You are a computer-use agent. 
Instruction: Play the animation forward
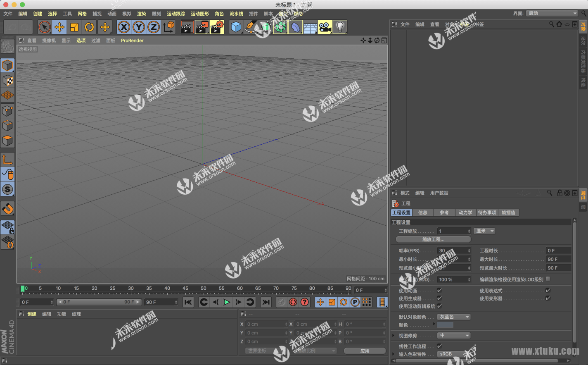coord(227,302)
